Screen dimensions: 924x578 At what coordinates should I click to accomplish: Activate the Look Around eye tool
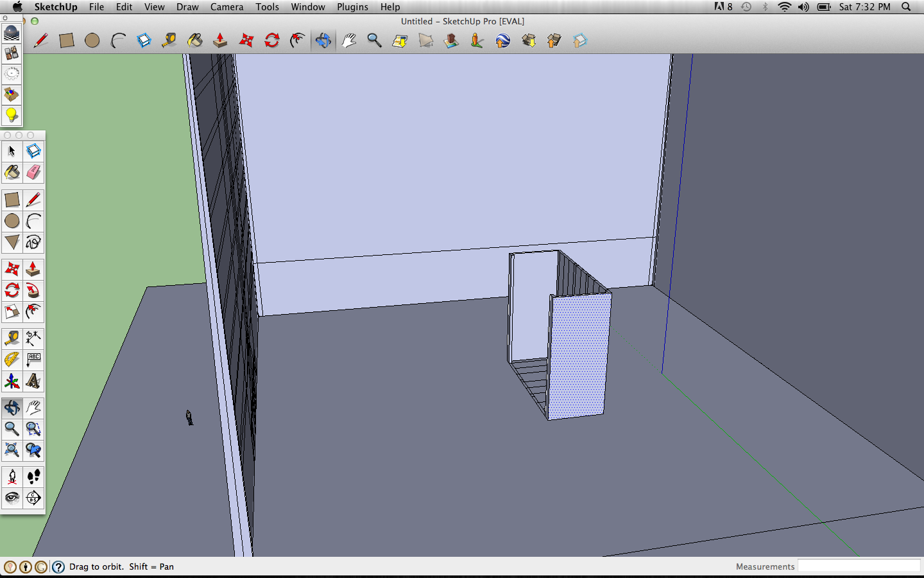[x=11, y=498]
